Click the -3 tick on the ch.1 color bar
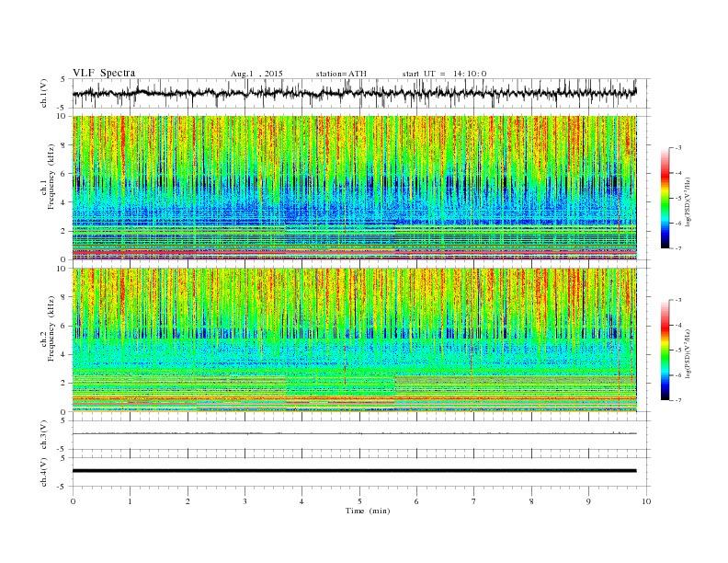This screenshot has height=563, width=728. click(677, 148)
